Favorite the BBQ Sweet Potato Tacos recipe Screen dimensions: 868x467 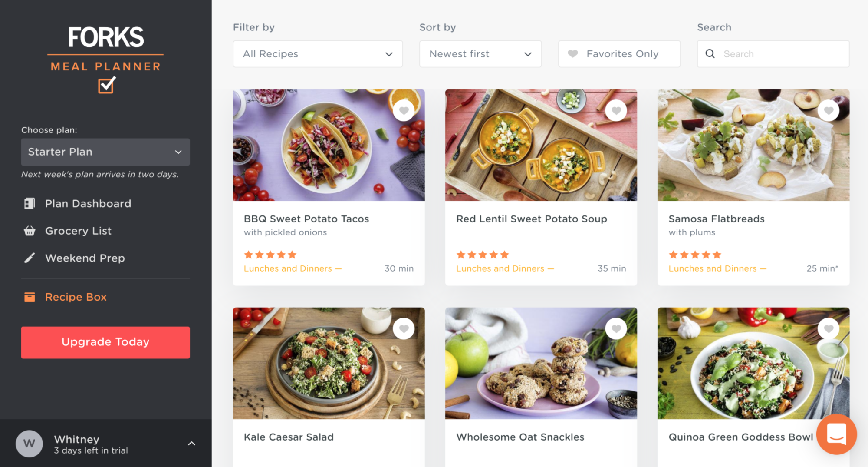pyautogui.click(x=404, y=110)
